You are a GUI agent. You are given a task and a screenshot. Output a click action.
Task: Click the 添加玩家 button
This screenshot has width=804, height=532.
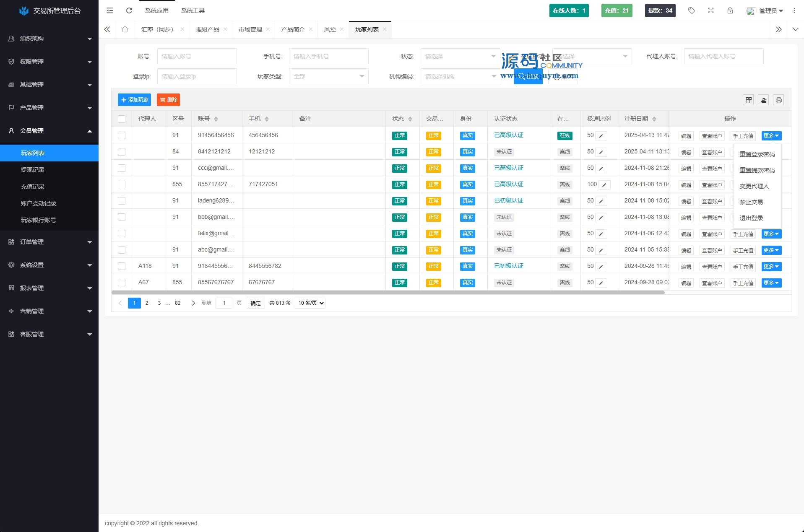click(134, 100)
